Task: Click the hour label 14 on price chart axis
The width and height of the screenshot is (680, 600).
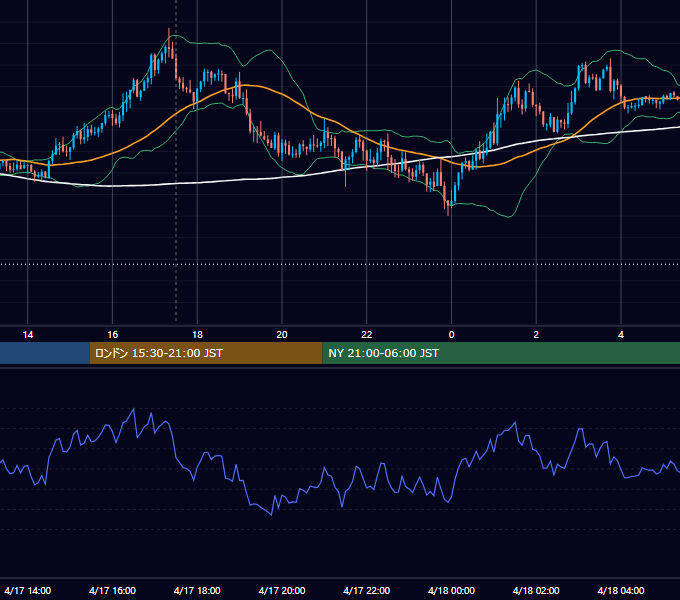Action: 28,335
